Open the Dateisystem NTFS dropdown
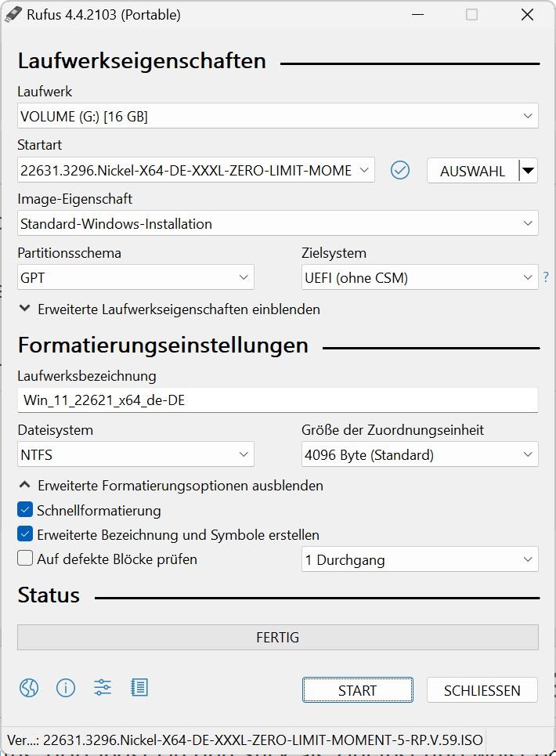 [x=135, y=454]
